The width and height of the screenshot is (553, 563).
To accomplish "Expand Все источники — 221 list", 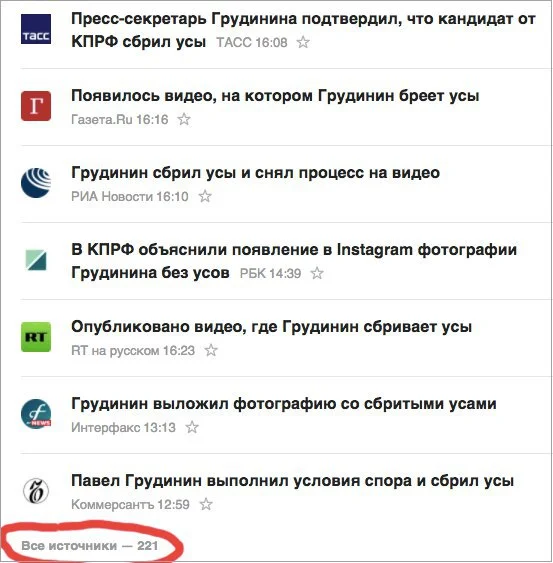I will click(x=90, y=546).
